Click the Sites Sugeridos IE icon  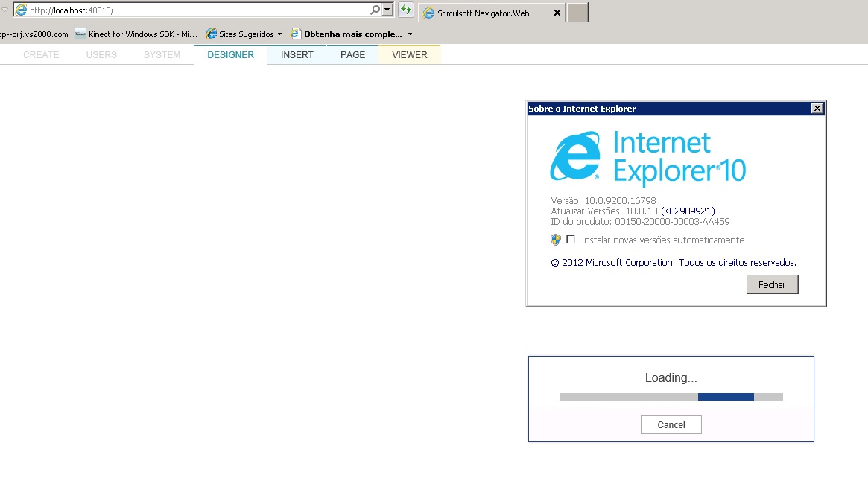pyautogui.click(x=211, y=34)
